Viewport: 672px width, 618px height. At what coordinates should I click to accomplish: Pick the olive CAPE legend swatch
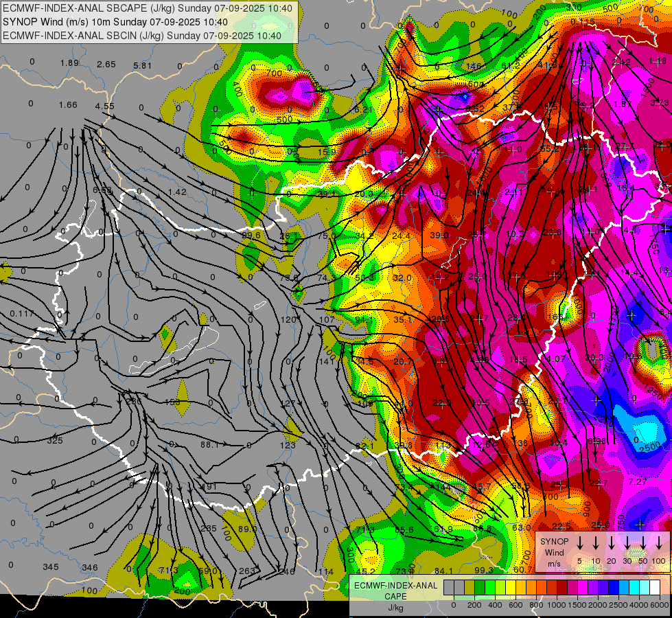click(x=470, y=588)
